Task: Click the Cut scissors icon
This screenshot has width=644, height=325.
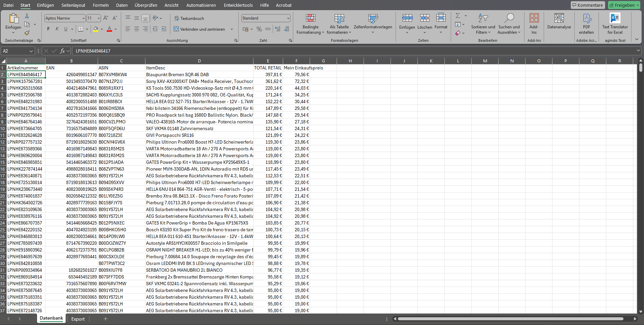Action: tap(27, 16)
